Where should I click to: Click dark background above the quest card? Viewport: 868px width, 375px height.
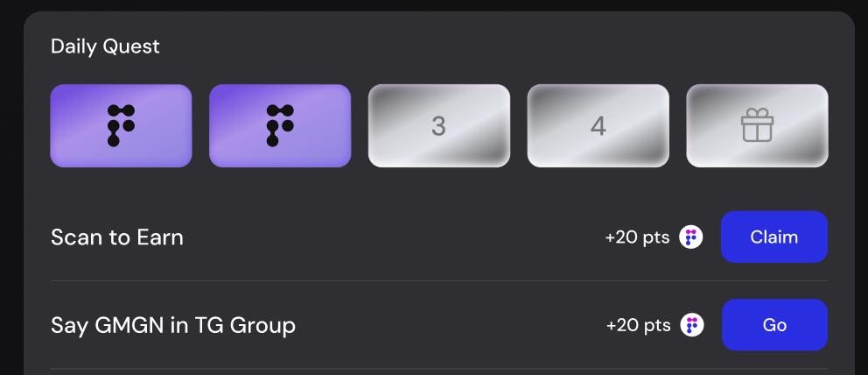click(x=434, y=5)
